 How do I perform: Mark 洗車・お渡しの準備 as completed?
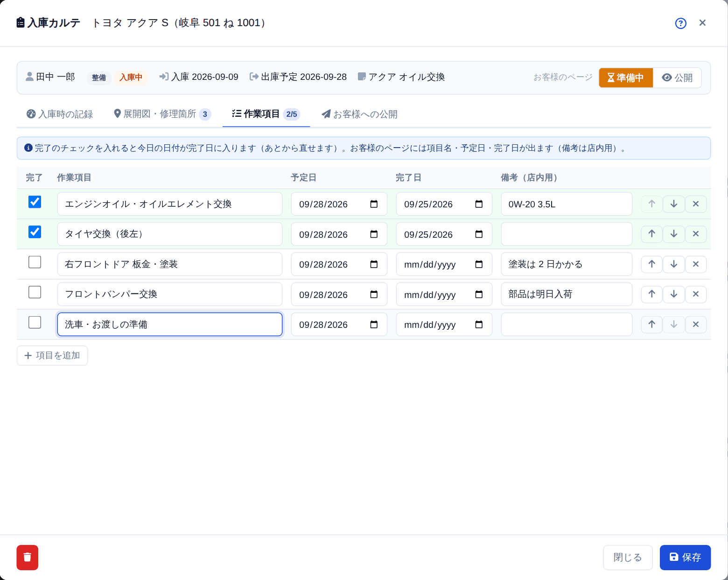coord(35,322)
